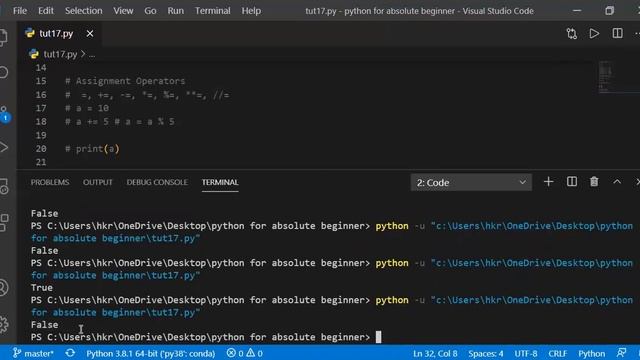Viewport: 640px width, 360px height.
Task: Synchronize changes icon in status bar
Action: (70, 353)
